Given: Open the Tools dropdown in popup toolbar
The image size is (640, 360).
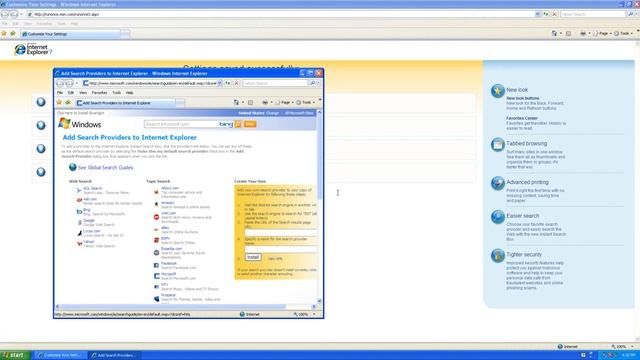Looking at the screenshot, I should 306,102.
